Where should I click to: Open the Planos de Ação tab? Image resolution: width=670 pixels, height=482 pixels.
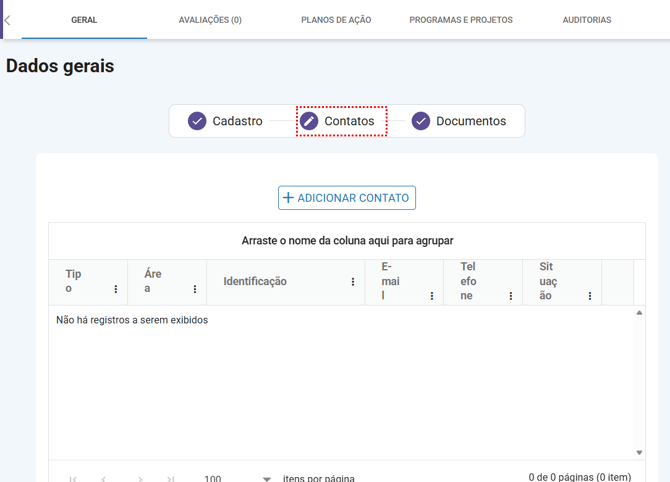pos(336,20)
